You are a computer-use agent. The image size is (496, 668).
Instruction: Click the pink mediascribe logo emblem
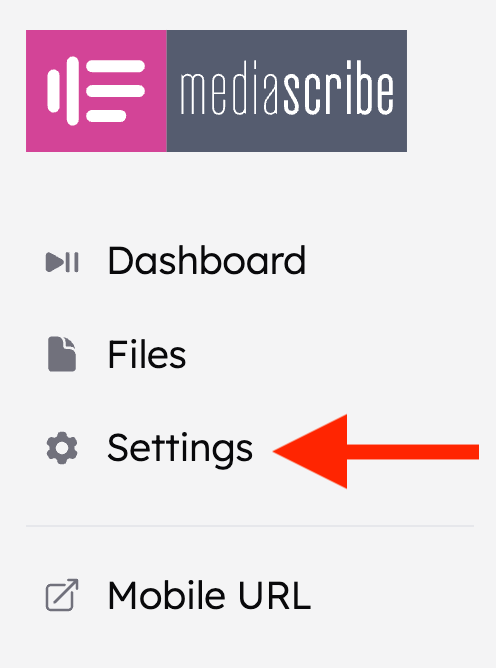coord(96,91)
